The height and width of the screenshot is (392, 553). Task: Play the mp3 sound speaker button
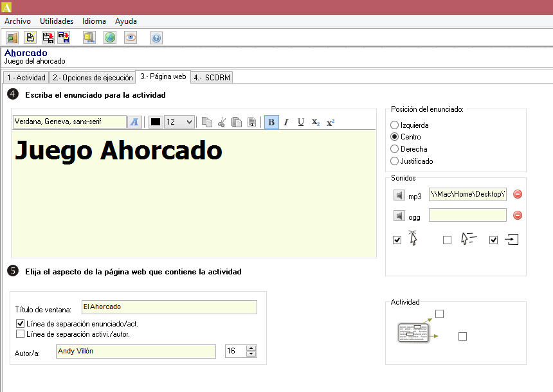click(399, 195)
